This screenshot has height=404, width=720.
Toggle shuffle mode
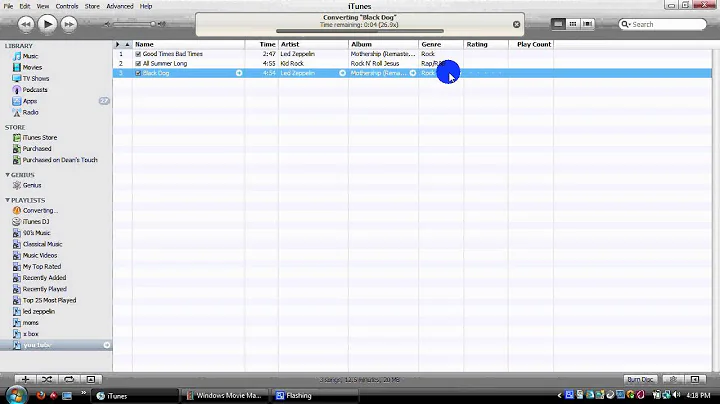(x=47, y=380)
